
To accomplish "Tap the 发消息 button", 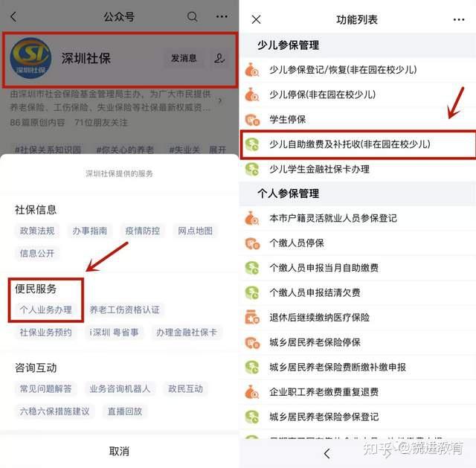I will pos(184,58).
